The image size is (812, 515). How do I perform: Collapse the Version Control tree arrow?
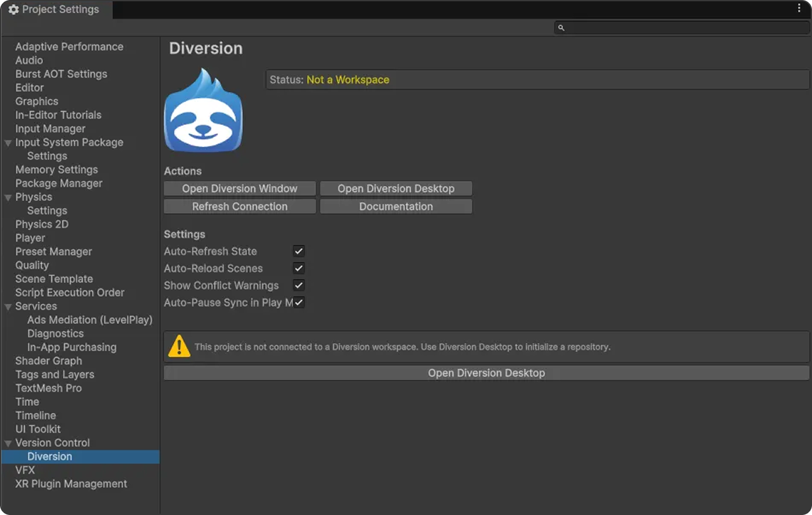tap(8, 443)
